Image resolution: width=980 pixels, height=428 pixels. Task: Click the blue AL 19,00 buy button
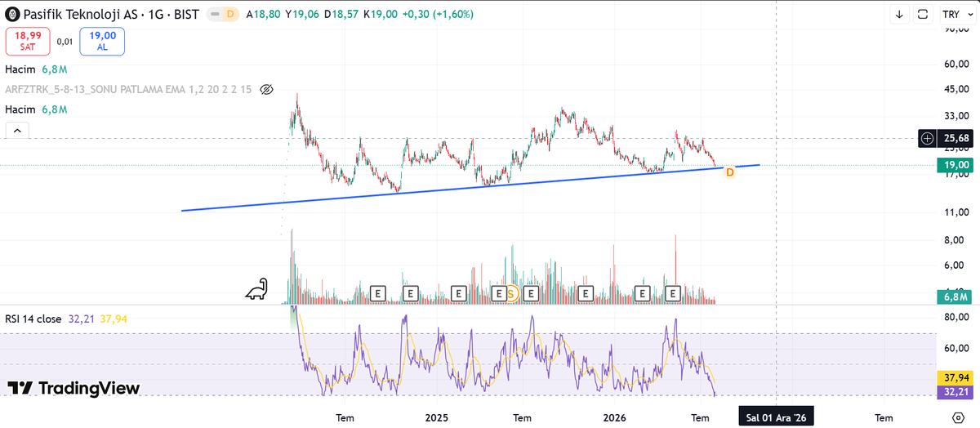(x=102, y=41)
